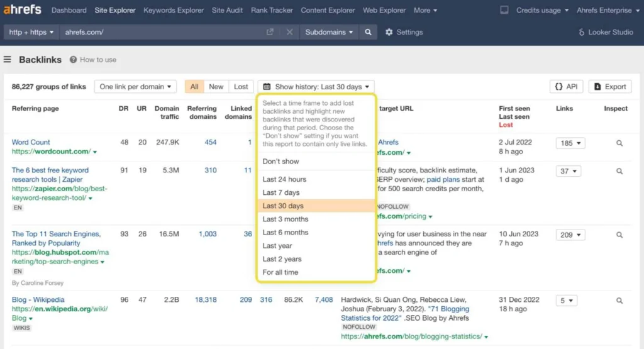Open the Ahrefs Enterprise account menu
Viewport: 644px width, 349px height.
point(608,10)
